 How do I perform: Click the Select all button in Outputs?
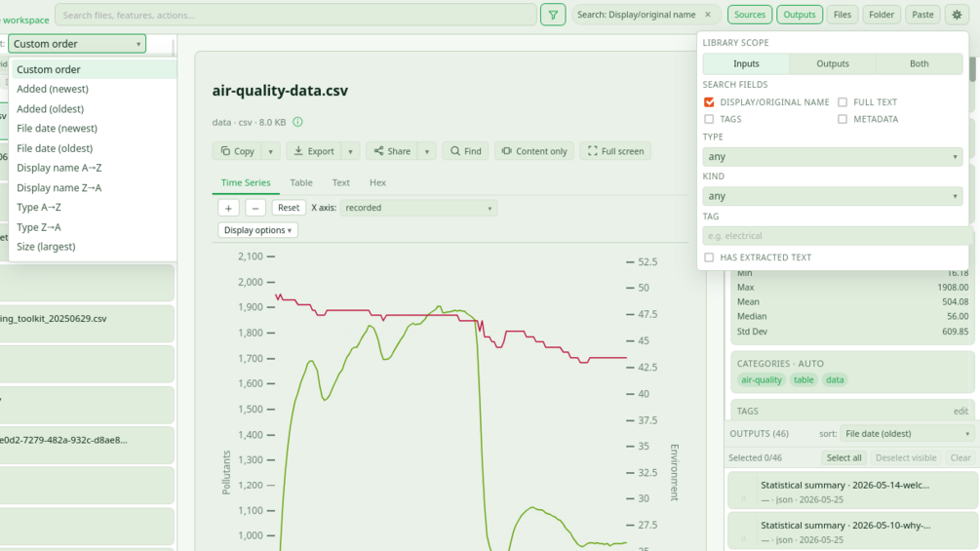click(x=843, y=458)
